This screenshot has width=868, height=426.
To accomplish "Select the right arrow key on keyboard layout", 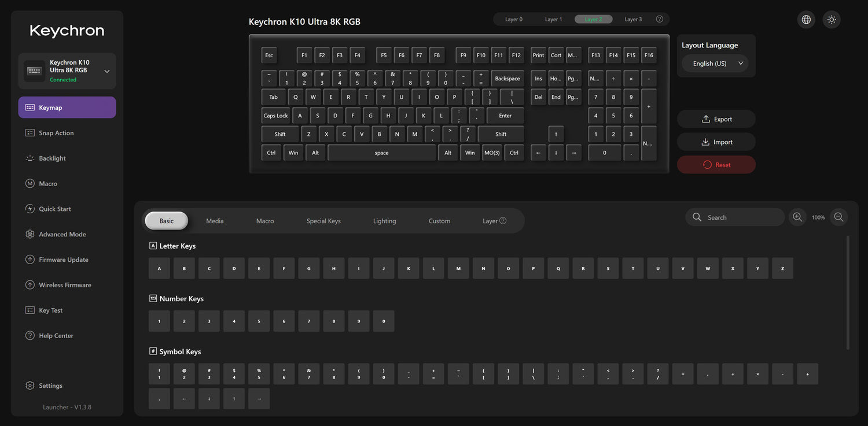I will (573, 153).
